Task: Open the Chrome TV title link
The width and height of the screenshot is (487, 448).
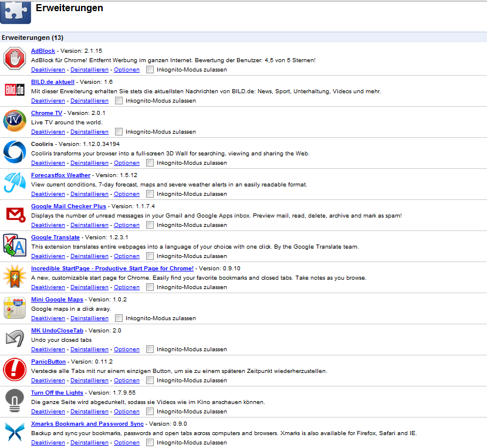Action: pos(46,113)
